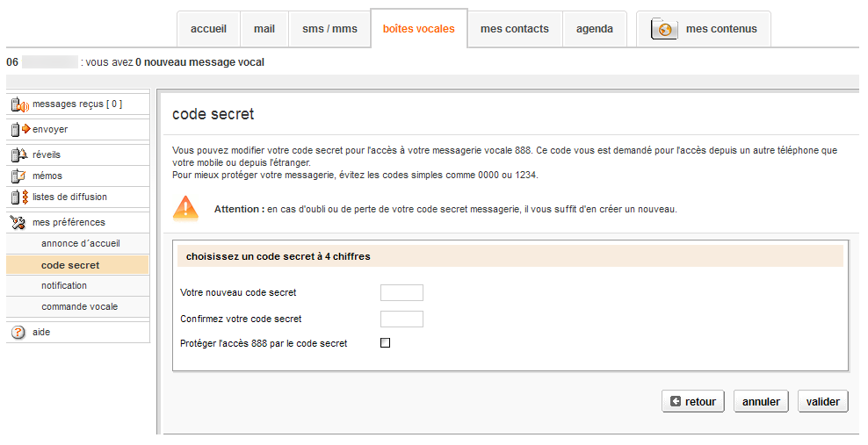Click the messages reçus phone icon
Image resolution: width=868 pixels, height=445 pixels.
coord(19,104)
